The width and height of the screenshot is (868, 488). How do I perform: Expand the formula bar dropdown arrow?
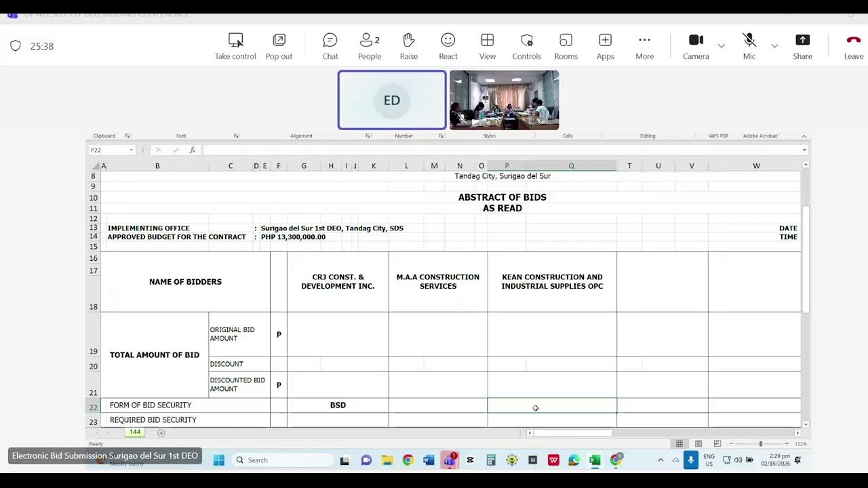tap(804, 150)
